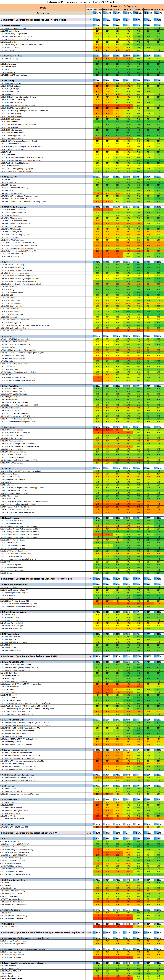Select section '3. Implement, Optimize and Troubleshoot Layer 3 VPN'
This screenshot has width=164, height=980.
pos(43,656)
